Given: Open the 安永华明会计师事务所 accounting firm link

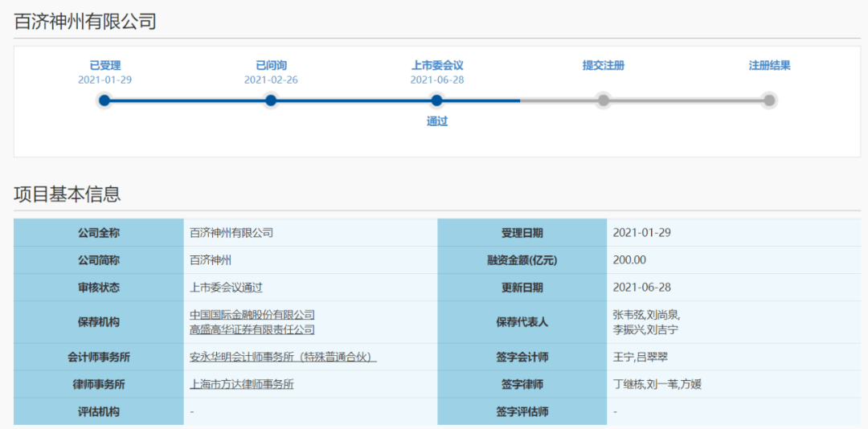Looking at the screenshot, I should (x=283, y=357).
